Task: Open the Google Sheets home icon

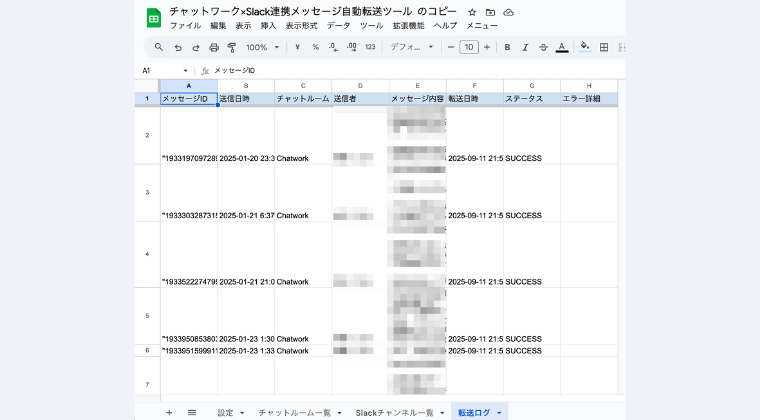Action: (154, 18)
